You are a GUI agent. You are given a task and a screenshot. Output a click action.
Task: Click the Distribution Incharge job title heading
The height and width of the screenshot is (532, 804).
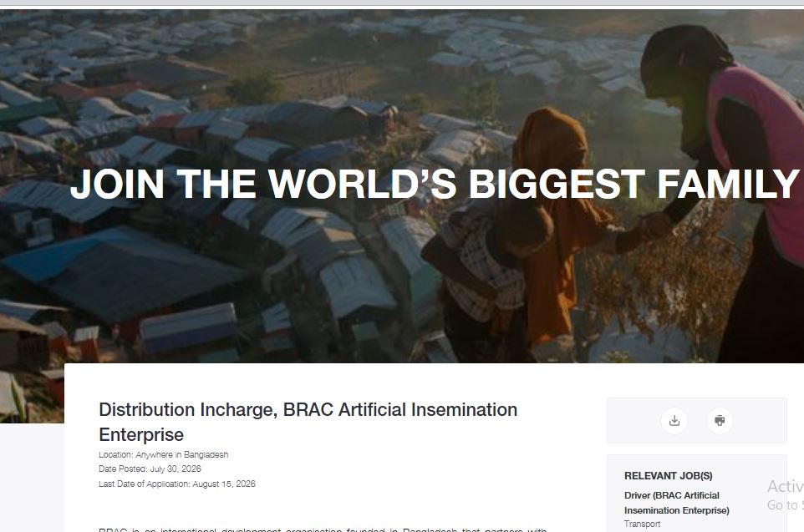tap(308, 422)
